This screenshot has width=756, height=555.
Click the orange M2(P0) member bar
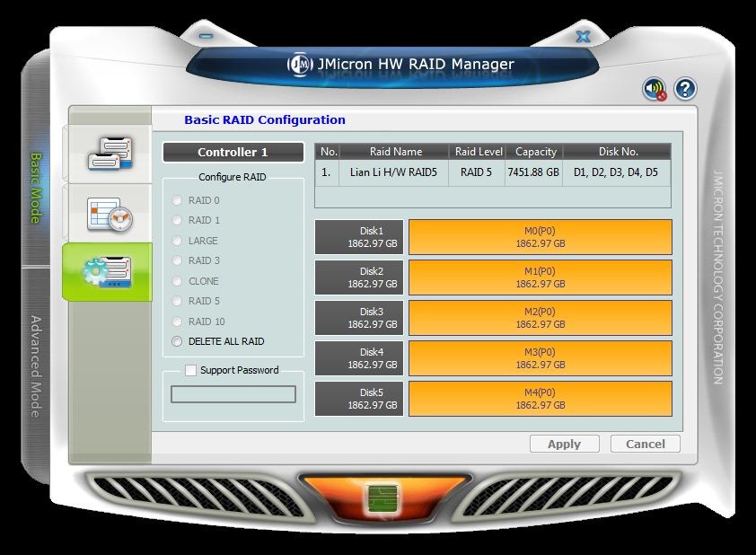540,318
